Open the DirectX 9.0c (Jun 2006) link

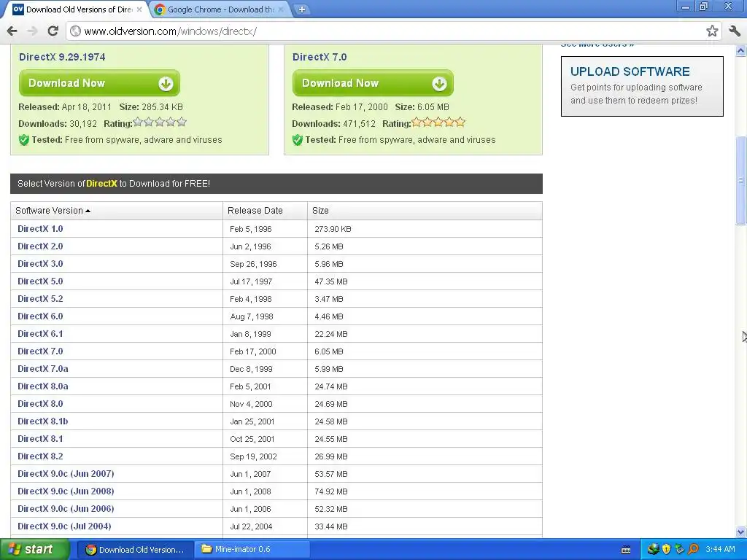point(66,508)
